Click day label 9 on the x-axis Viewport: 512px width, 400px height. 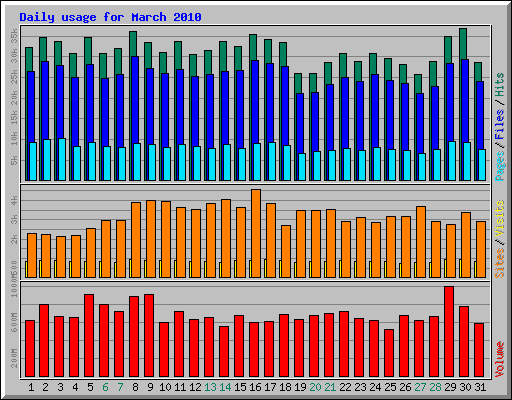150,387
